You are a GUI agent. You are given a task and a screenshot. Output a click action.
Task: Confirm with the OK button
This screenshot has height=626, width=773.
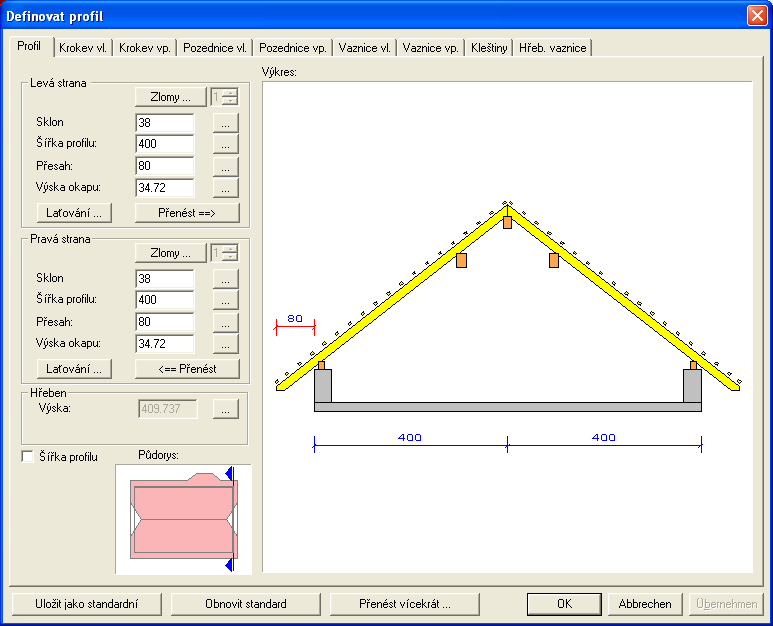(x=564, y=604)
